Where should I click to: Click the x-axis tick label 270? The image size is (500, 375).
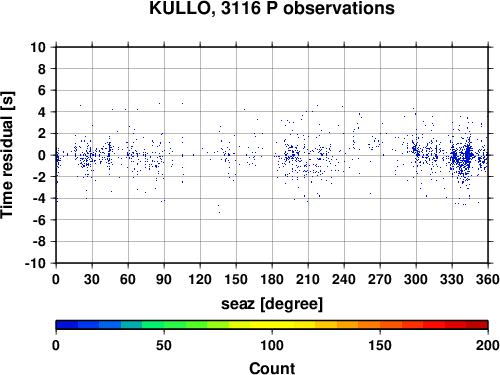(380, 279)
